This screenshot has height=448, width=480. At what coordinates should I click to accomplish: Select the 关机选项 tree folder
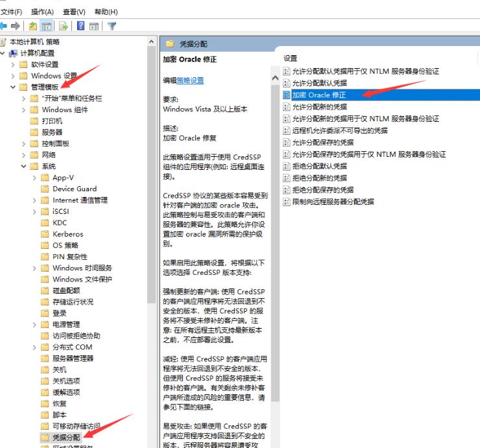tap(66, 381)
